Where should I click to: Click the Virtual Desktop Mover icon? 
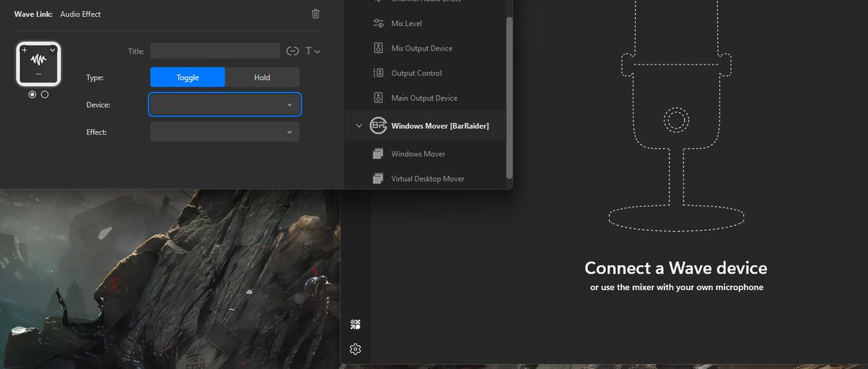[378, 178]
